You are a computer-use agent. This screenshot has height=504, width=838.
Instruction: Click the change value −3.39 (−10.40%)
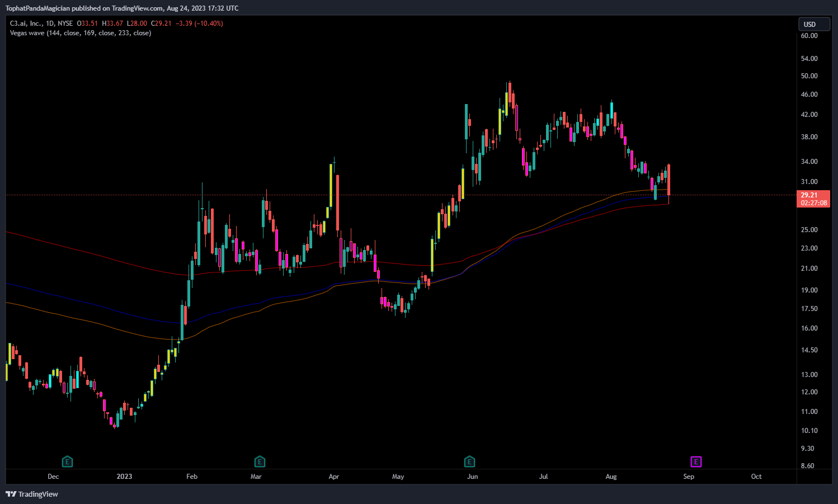pyautogui.click(x=199, y=23)
